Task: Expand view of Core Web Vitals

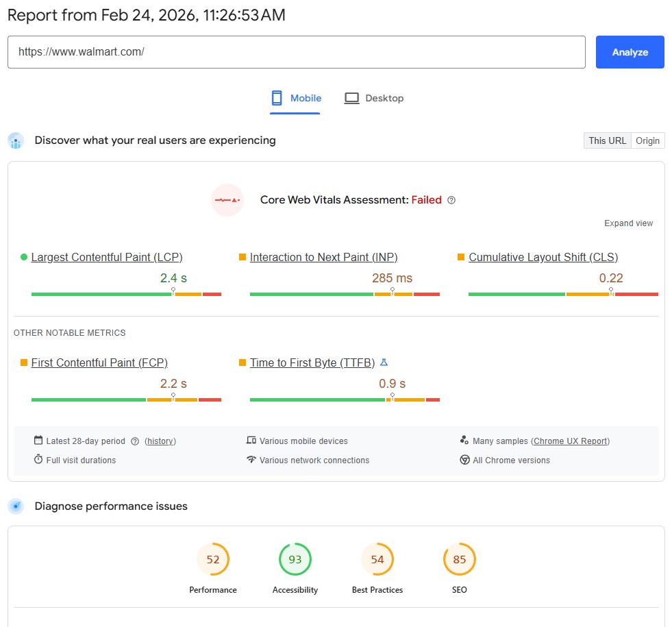Action: [628, 223]
